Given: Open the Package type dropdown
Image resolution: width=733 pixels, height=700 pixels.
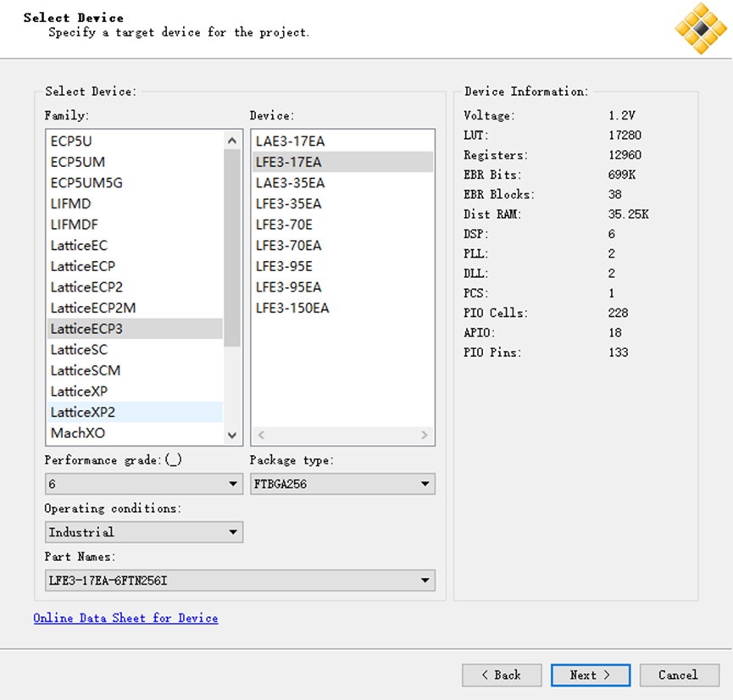Looking at the screenshot, I should click(x=342, y=484).
